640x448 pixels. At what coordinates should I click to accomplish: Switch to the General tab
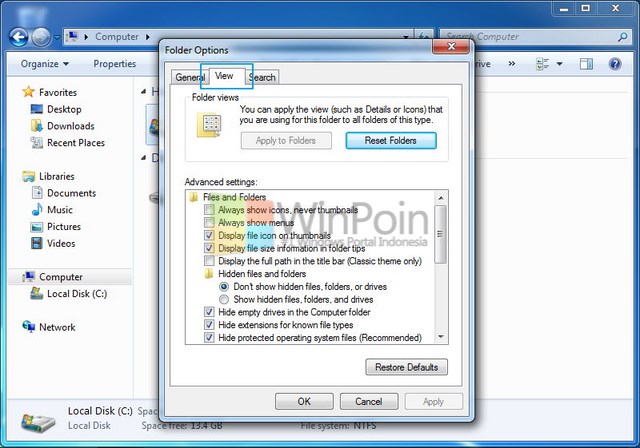pos(189,77)
